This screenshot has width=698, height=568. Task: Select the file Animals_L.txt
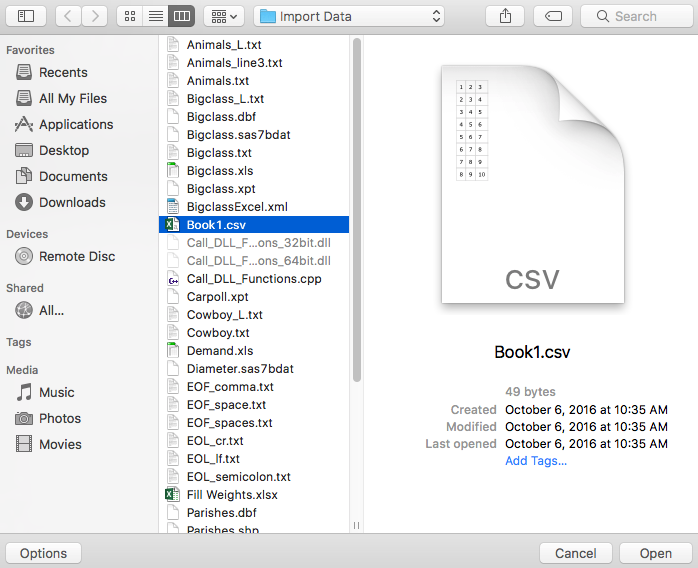click(254, 45)
